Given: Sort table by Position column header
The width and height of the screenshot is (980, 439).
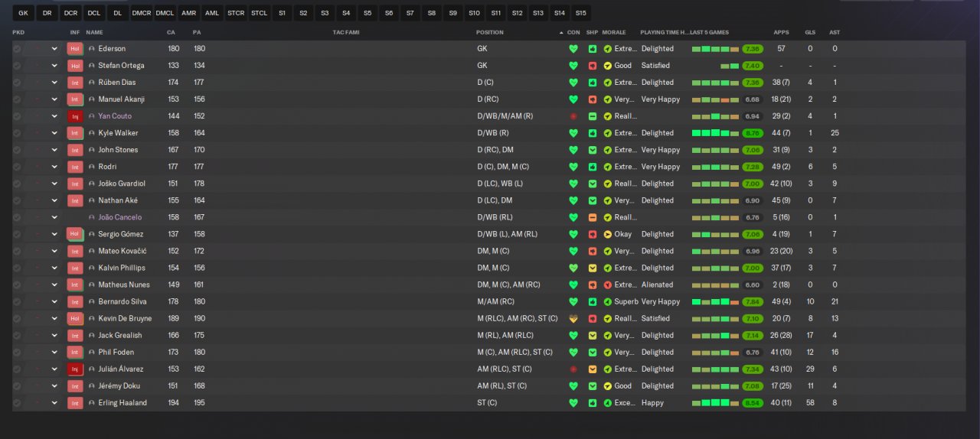Looking at the screenshot, I should click(x=490, y=33).
